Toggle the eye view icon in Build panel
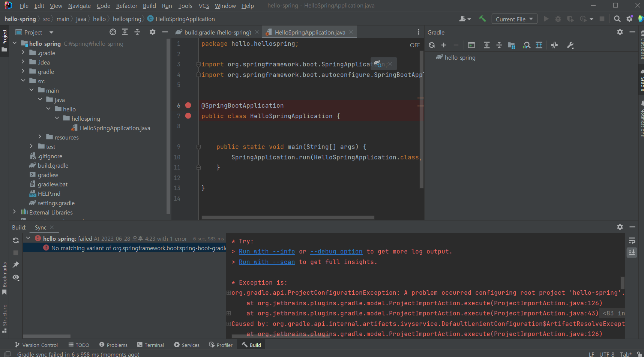 point(16,277)
